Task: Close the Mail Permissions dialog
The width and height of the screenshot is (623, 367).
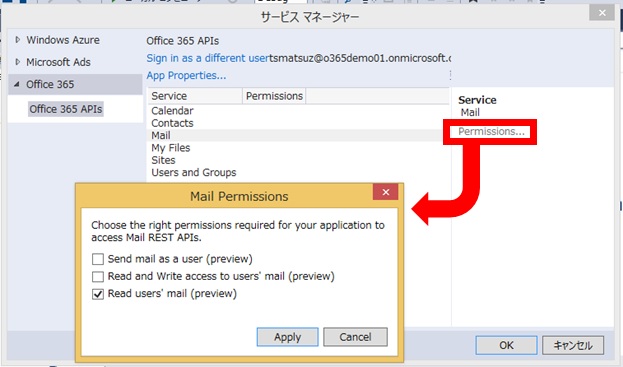Action: point(385,192)
